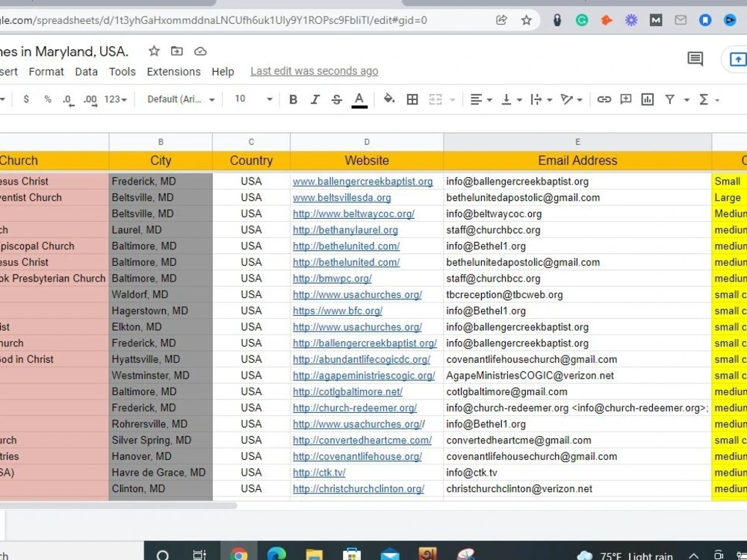Open the fill color picker

pyautogui.click(x=389, y=99)
